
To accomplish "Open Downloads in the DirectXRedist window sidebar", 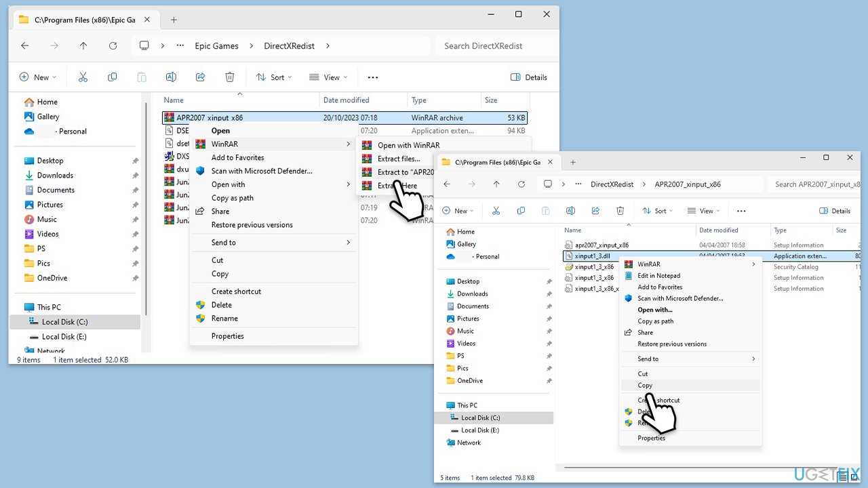I will [x=55, y=176].
